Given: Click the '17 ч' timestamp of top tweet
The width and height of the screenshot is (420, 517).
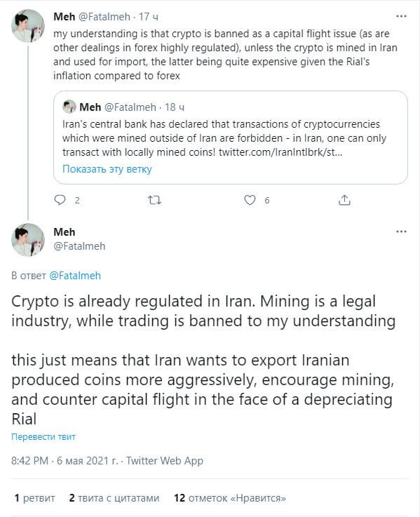Looking at the screenshot, I should coord(148,17).
